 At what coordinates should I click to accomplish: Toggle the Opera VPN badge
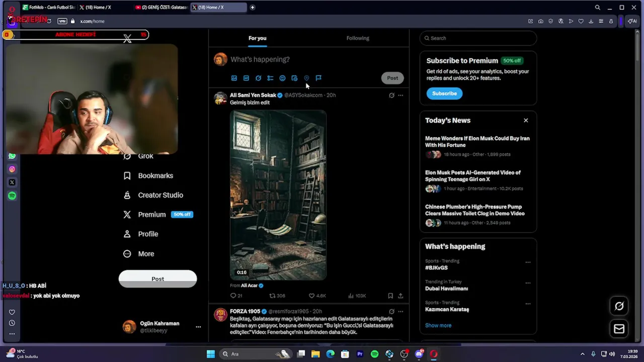point(62,21)
